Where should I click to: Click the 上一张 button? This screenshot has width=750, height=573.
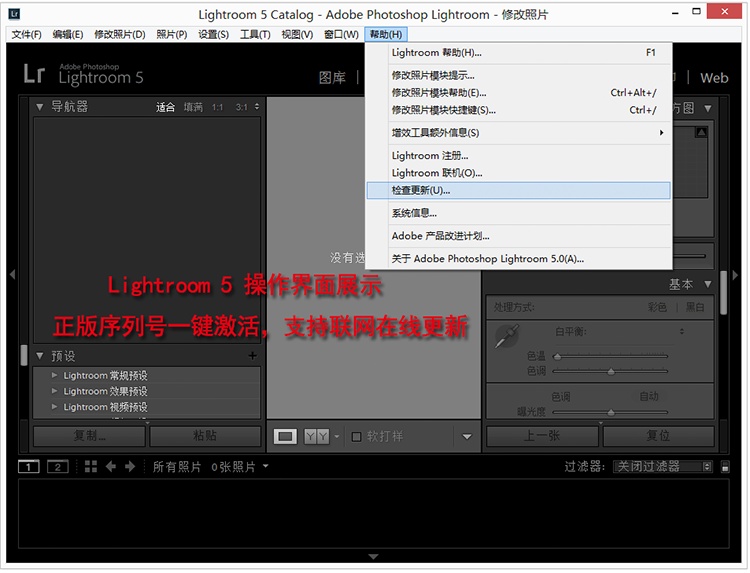click(542, 436)
